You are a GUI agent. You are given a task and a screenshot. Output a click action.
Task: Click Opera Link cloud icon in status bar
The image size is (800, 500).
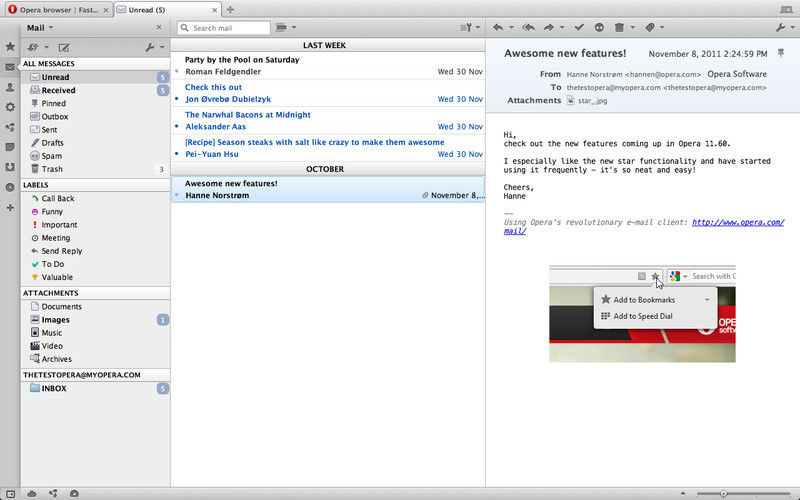(32, 494)
